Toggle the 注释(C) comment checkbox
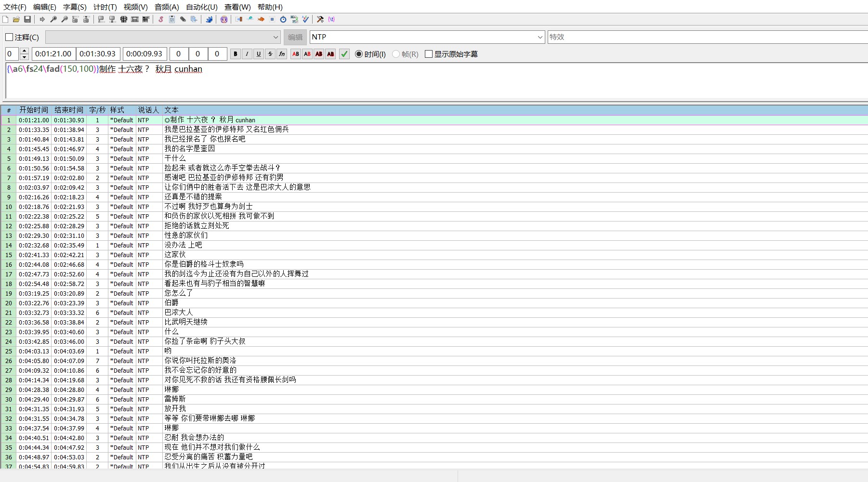 click(x=9, y=37)
